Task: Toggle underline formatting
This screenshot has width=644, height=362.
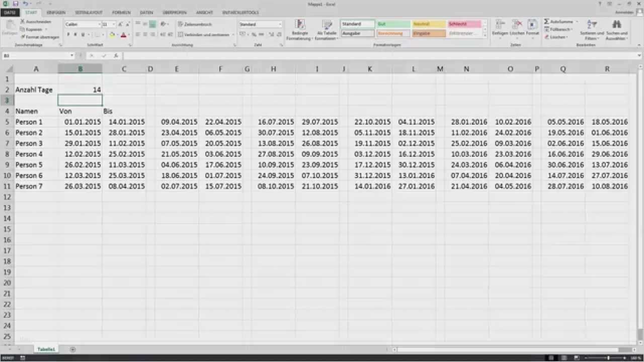Action: pos(82,34)
